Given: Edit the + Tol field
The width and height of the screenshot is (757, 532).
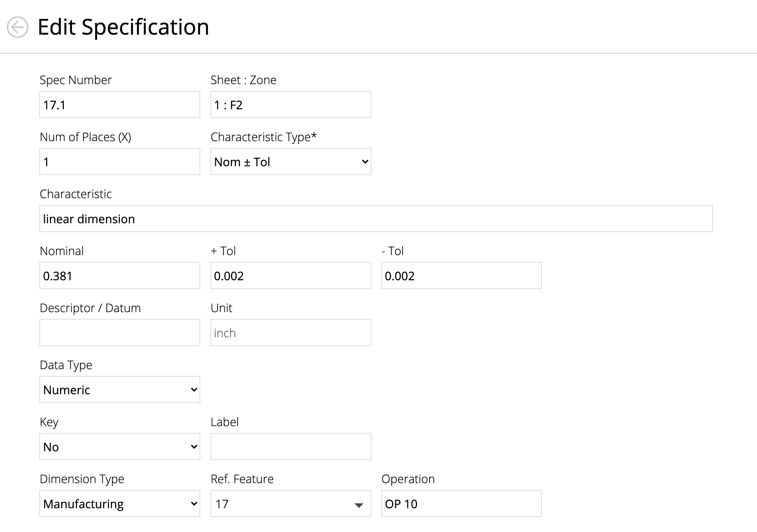Looking at the screenshot, I should point(291,276).
